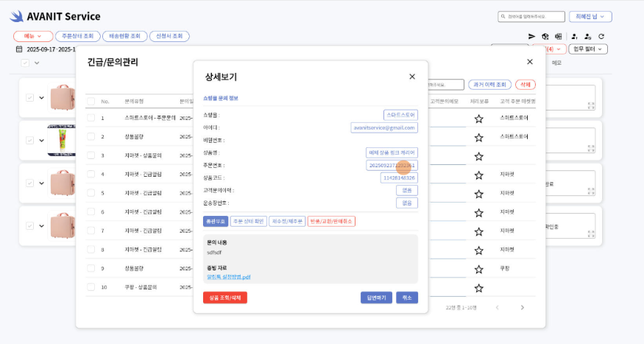
Task: Open the 최혜진 님 user dropdown
Action: [x=591, y=16]
